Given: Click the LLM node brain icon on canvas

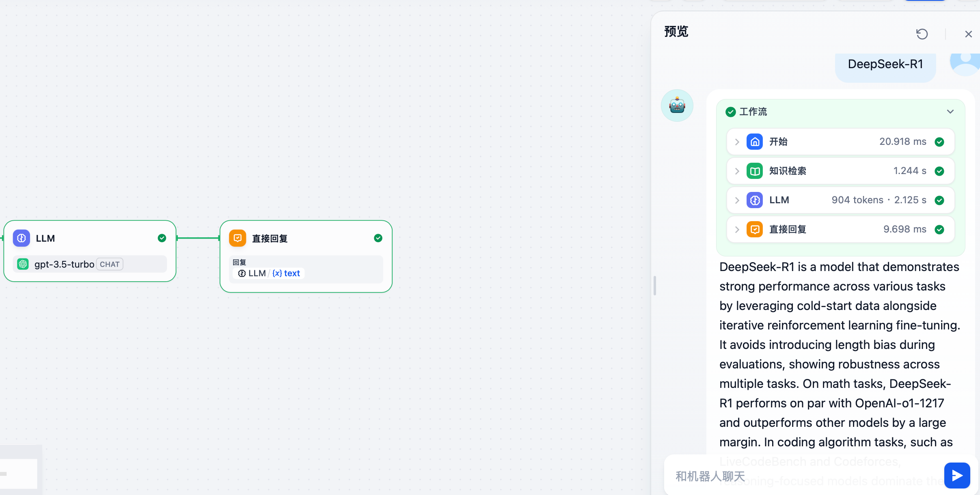Looking at the screenshot, I should tap(22, 238).
